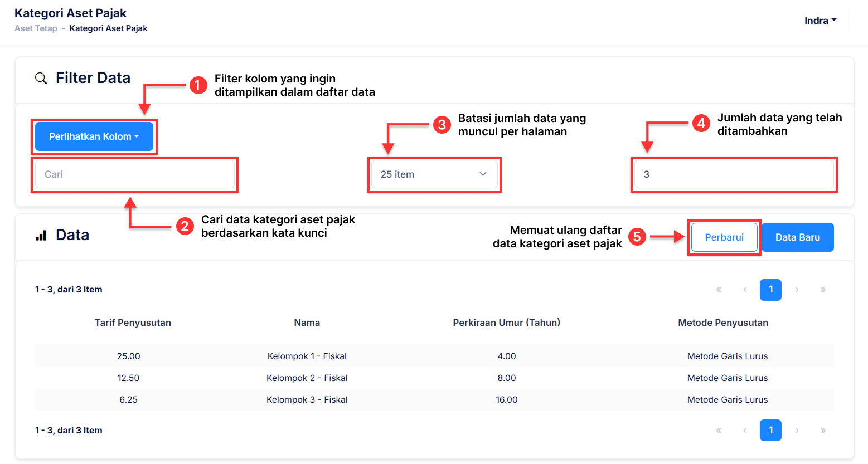Create a new entry with Data Baru
The image size is (868, 464).
tap(797, 237)
